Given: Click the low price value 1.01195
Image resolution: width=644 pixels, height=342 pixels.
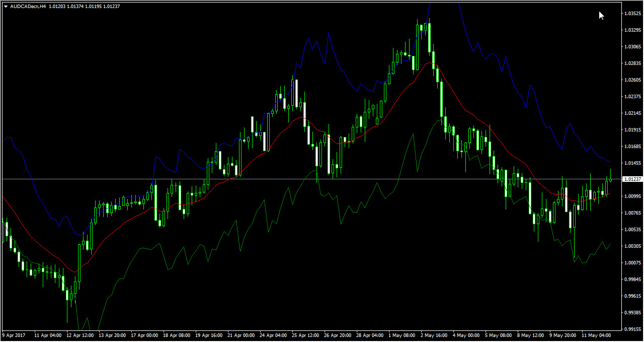Looking at the screenshot, I should pos(94,6).
